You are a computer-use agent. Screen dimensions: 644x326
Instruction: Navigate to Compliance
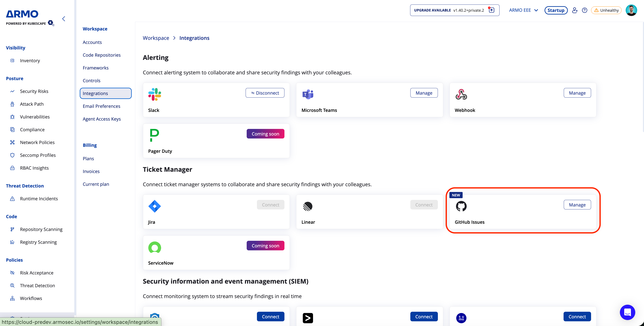[32, 130]
